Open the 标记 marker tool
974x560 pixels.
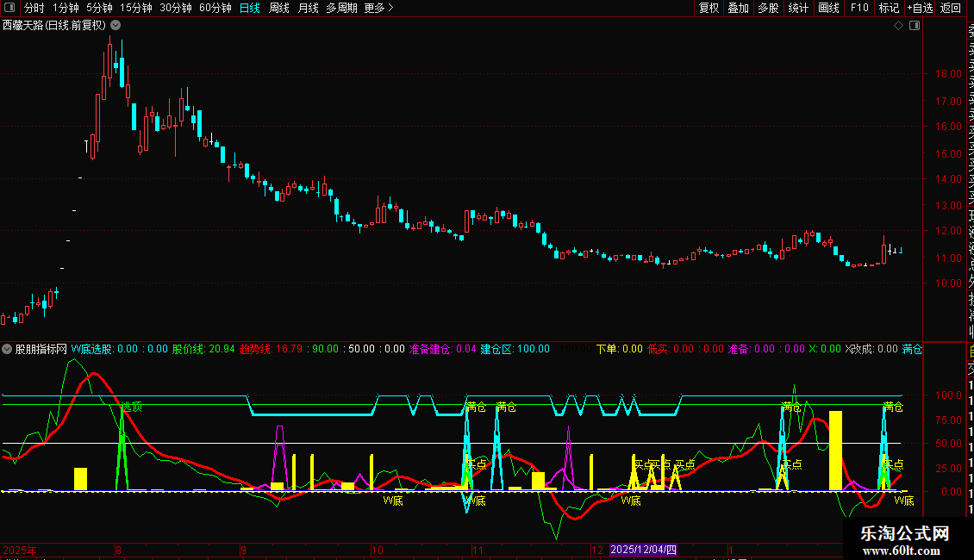click(x=889, y=9)
